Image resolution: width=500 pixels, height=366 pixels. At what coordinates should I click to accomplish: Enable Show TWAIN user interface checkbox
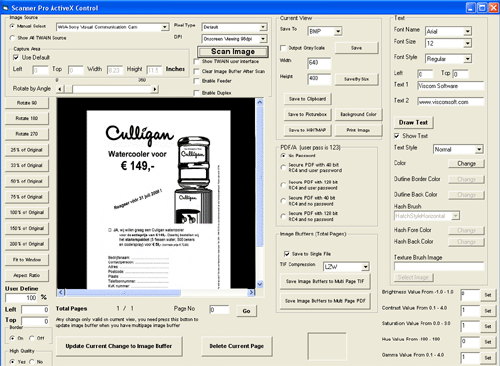[197, 62]
